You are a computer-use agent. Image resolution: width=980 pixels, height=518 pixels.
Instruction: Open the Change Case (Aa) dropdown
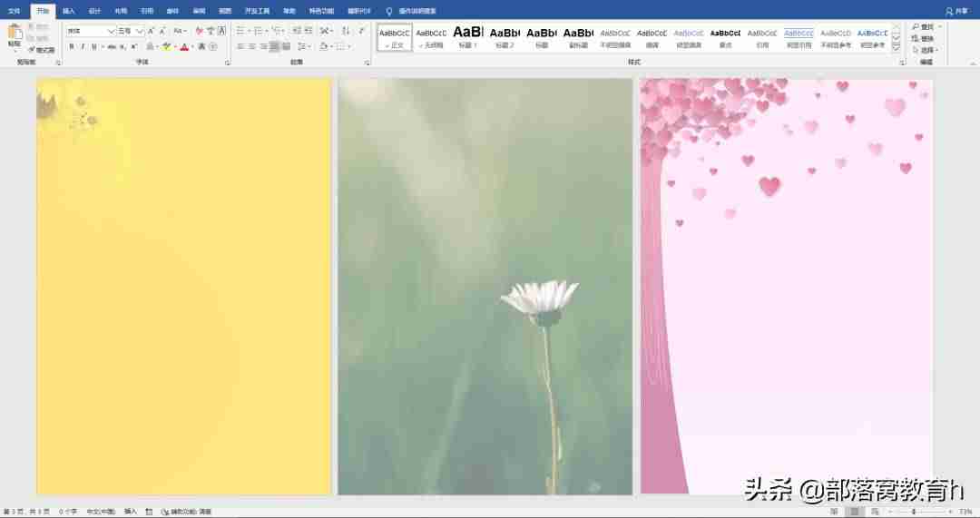click(x=180, y=31)
